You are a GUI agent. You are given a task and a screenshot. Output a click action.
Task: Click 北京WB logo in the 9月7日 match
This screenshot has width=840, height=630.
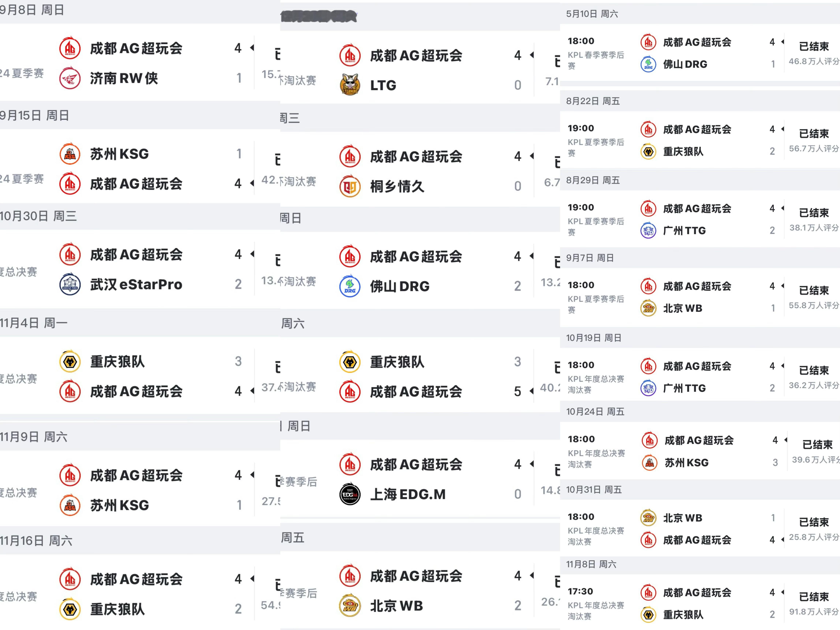point(648,308)
